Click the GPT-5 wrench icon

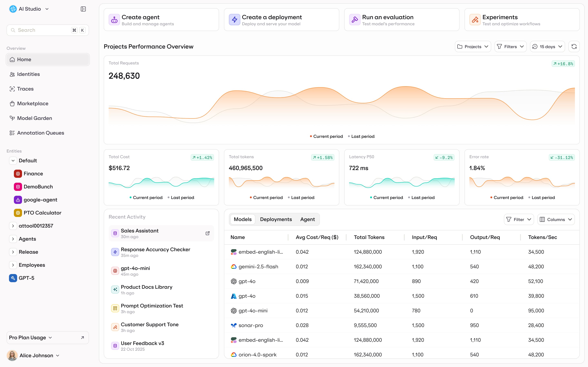[x=13, y=278]
